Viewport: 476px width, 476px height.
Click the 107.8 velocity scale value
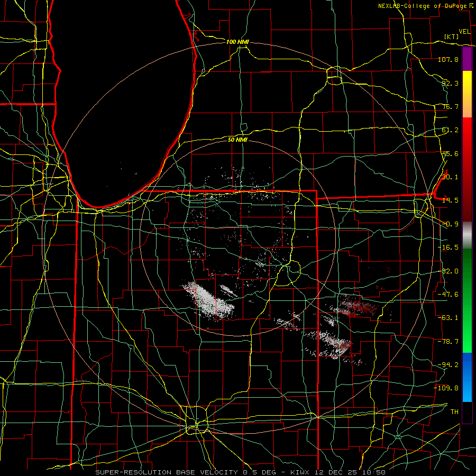point(448,59)
